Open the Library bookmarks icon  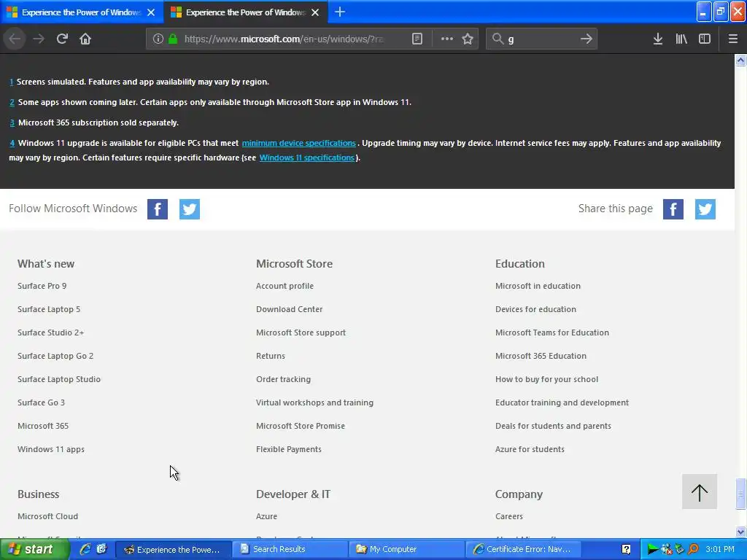[681, 39]
